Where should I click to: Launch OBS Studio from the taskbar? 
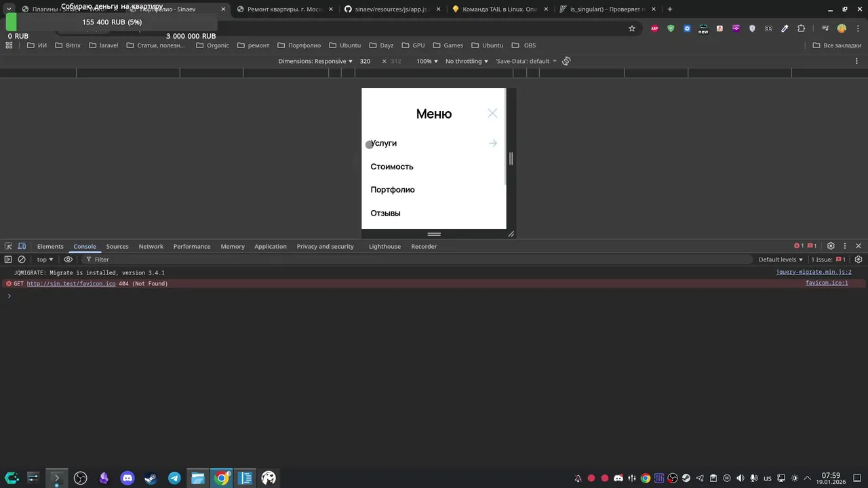[81, 478]
